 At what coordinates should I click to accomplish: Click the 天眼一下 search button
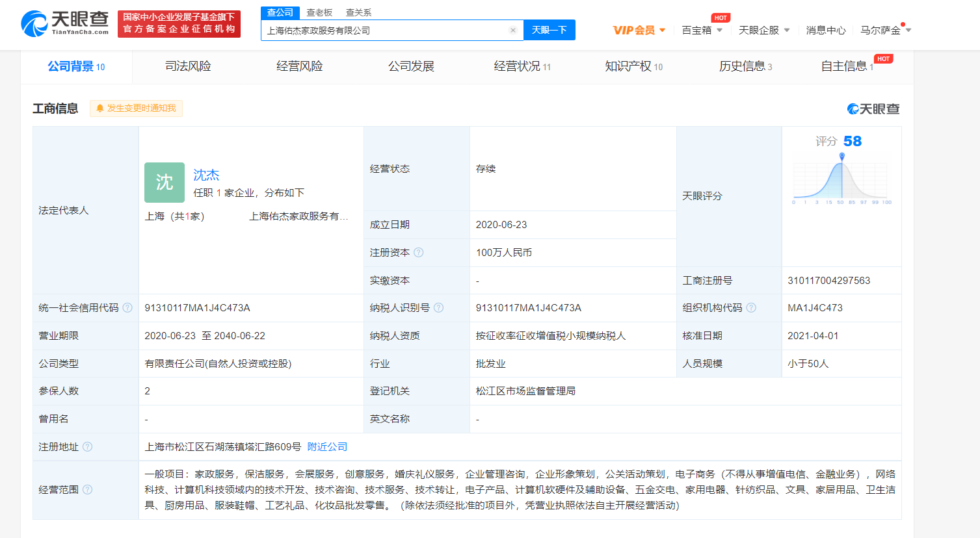(x=550, y=31)
